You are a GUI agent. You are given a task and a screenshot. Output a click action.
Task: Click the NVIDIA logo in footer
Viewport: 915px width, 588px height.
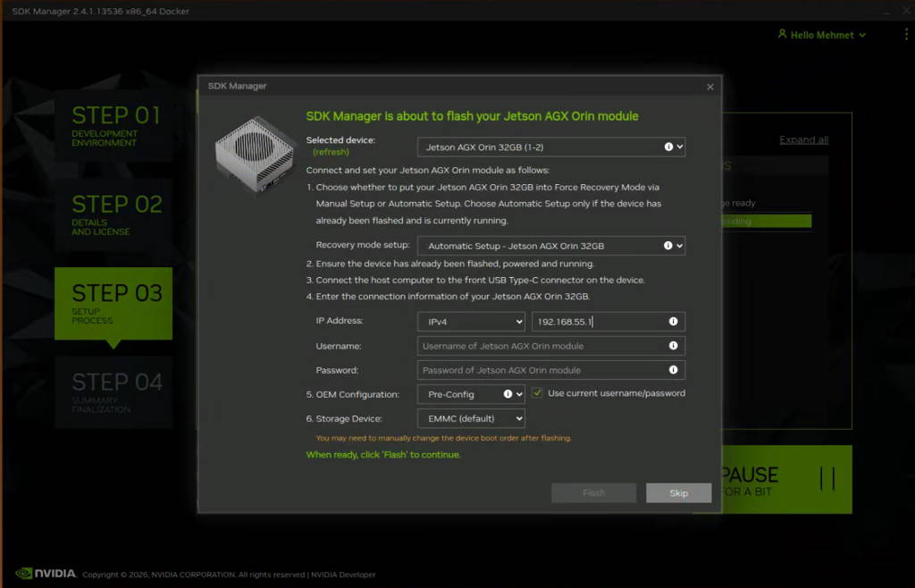[x=46, y=574]
